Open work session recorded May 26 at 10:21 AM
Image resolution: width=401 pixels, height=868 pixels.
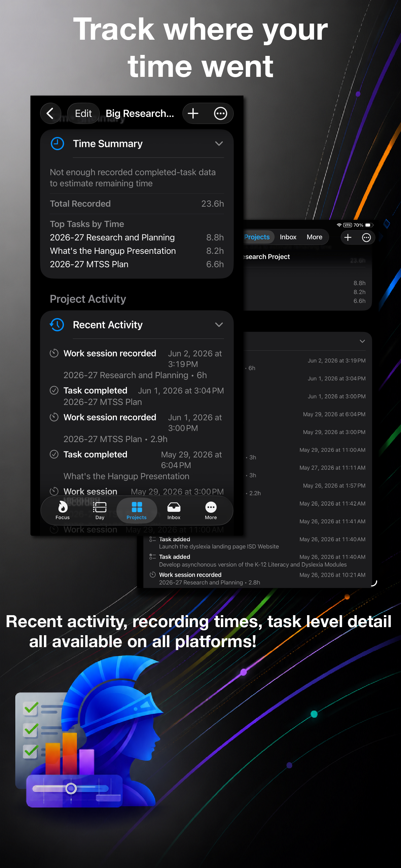(x=257, y=578)
